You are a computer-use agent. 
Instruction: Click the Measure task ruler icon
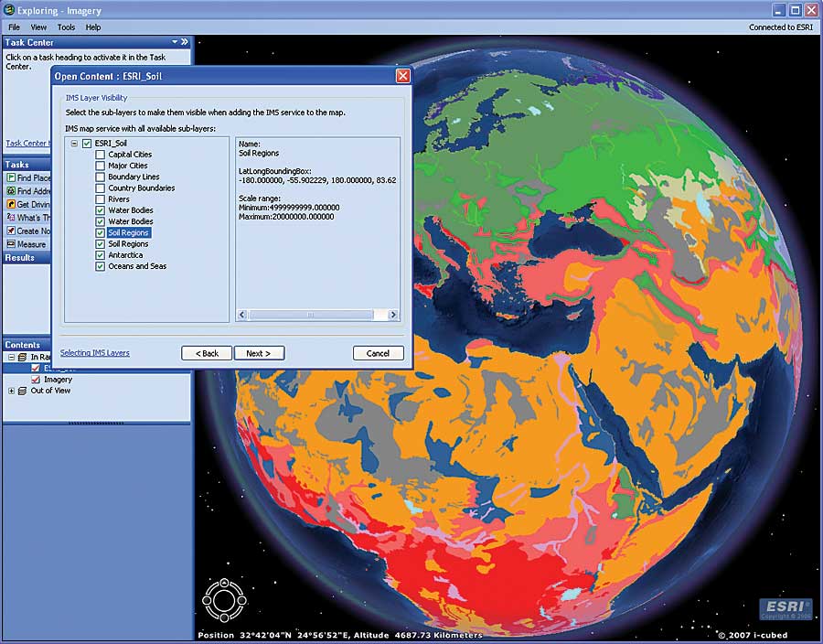(10, 244)
